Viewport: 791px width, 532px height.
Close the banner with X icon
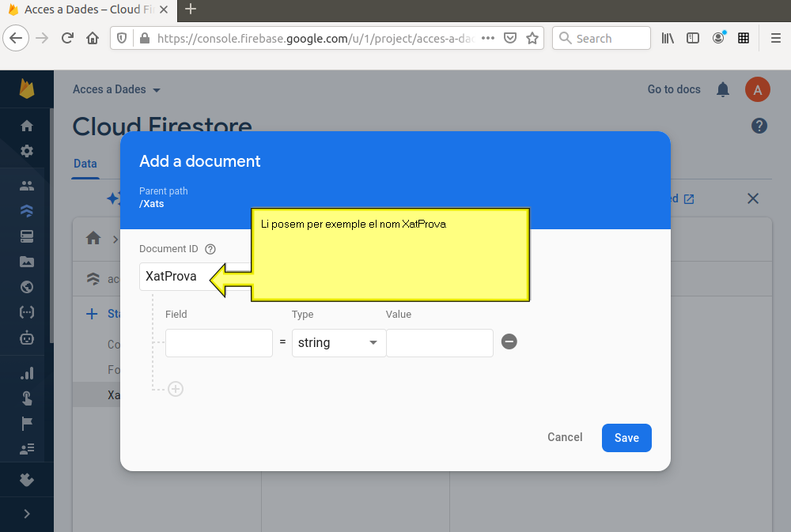click(x=753, y=198)
